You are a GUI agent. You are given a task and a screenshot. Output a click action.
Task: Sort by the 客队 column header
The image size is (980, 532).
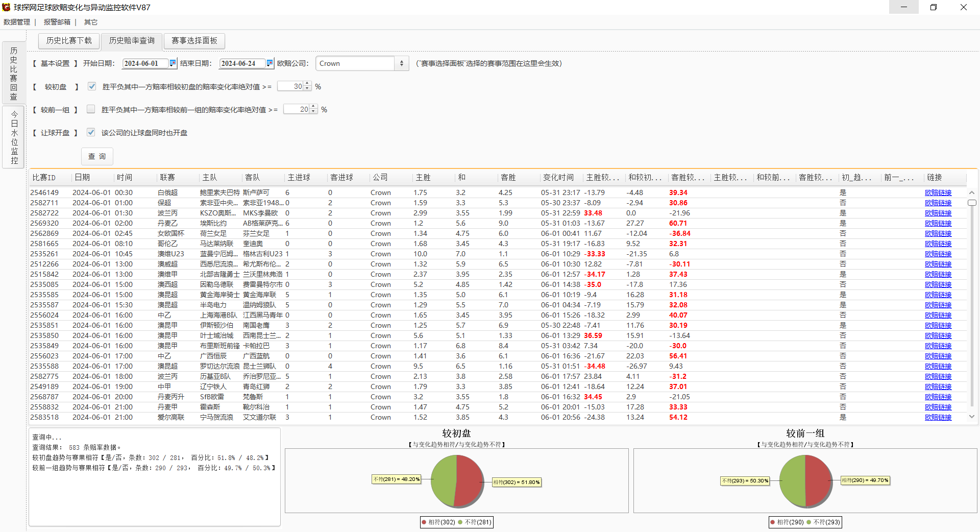263,177
